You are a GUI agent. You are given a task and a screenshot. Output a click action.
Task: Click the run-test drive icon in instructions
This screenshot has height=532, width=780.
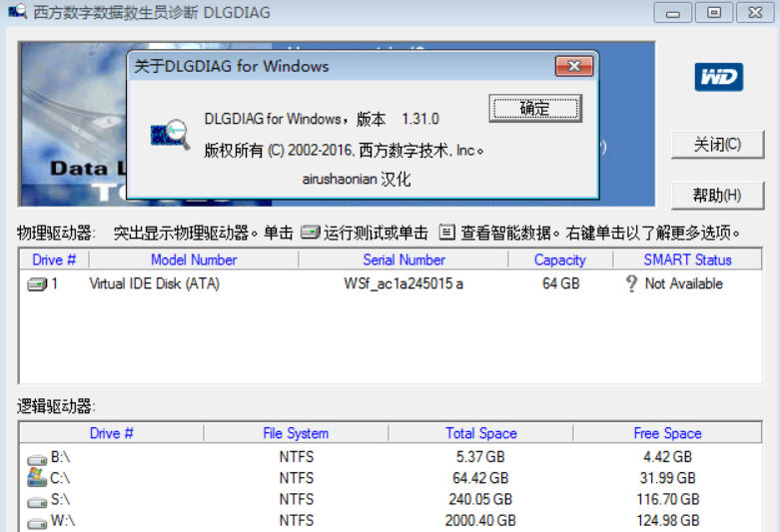311,233
